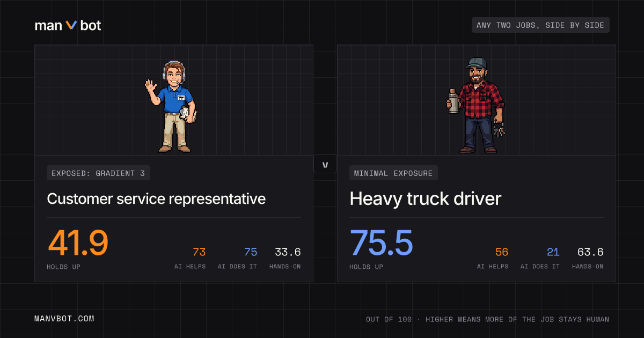Click the 41.9 holds up score

tap(78, 242)
